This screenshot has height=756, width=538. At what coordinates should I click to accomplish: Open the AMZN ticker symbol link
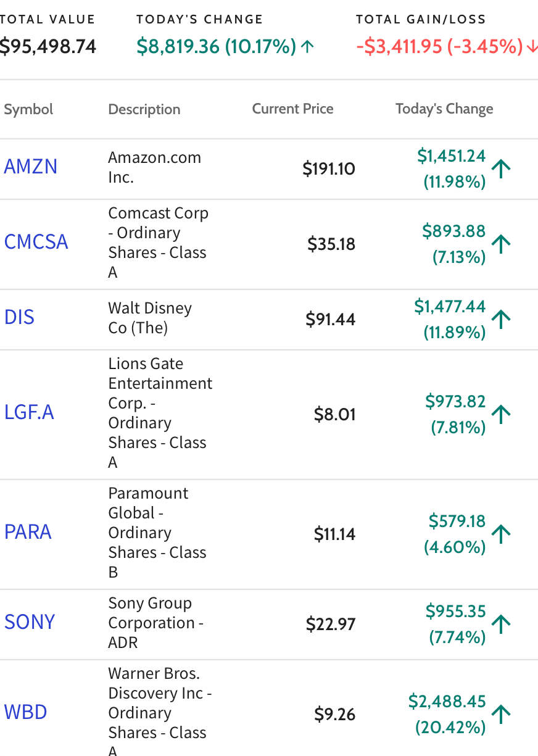pyautogui.click(x=31, y=167)
